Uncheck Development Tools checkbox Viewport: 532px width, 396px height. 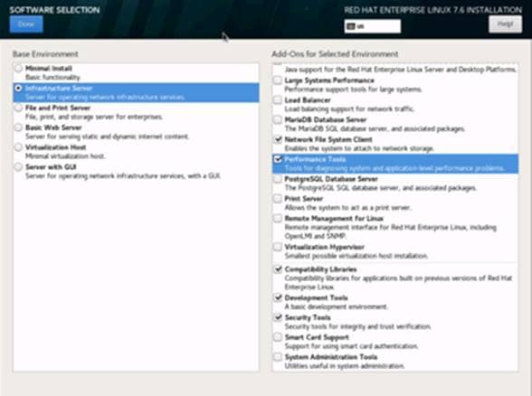[278, 297]
